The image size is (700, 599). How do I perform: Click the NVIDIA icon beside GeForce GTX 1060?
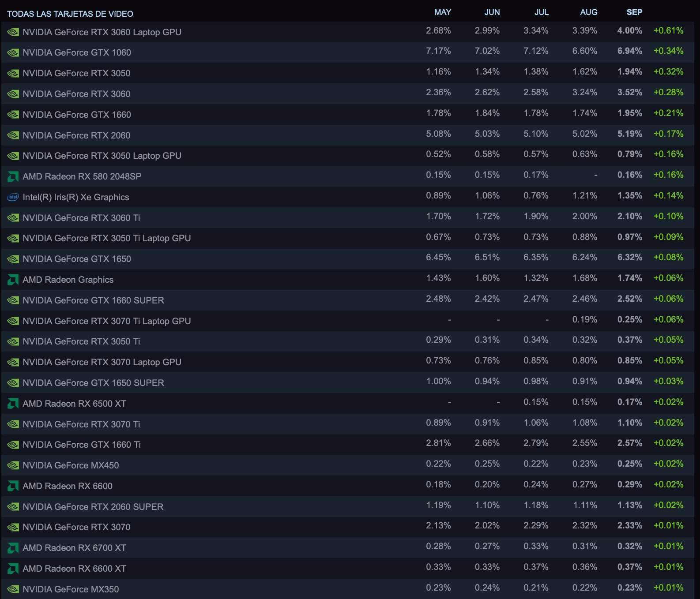tap(13, 53)
